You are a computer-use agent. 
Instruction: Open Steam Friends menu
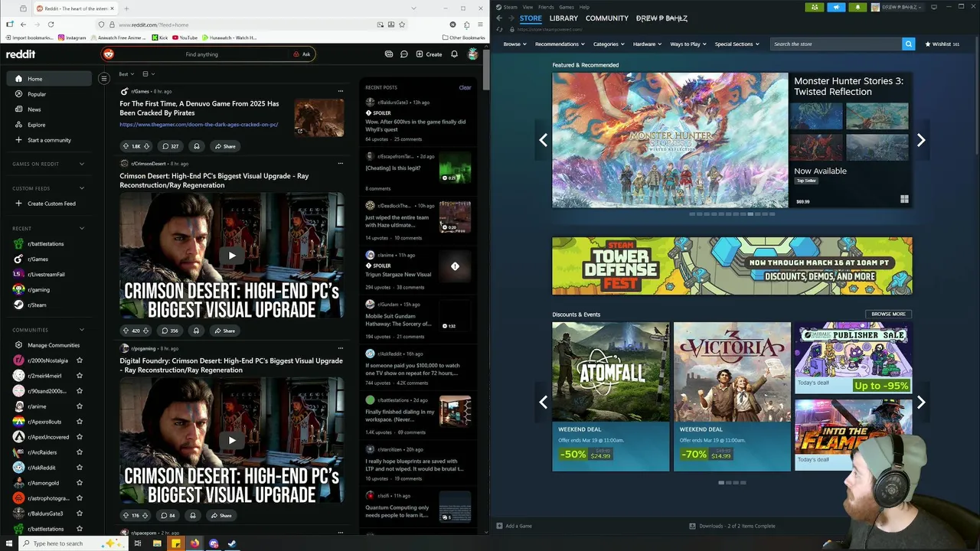[546, 7]
